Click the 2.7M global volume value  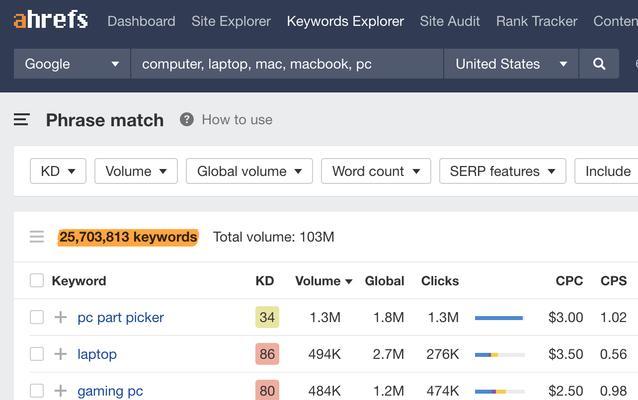coord(388,354)
